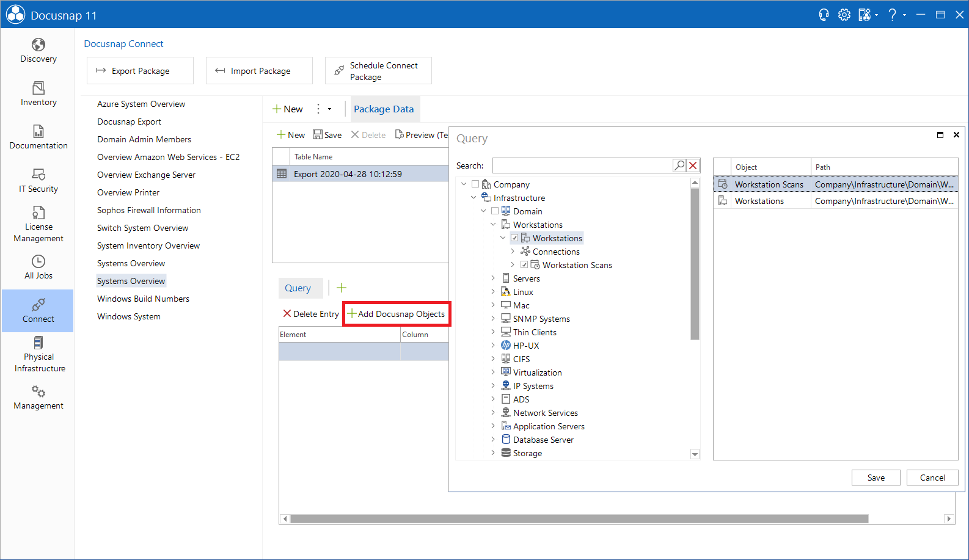Select the Network Services node
The height and width of the screenshot is (560, 969).
[545, 413]
